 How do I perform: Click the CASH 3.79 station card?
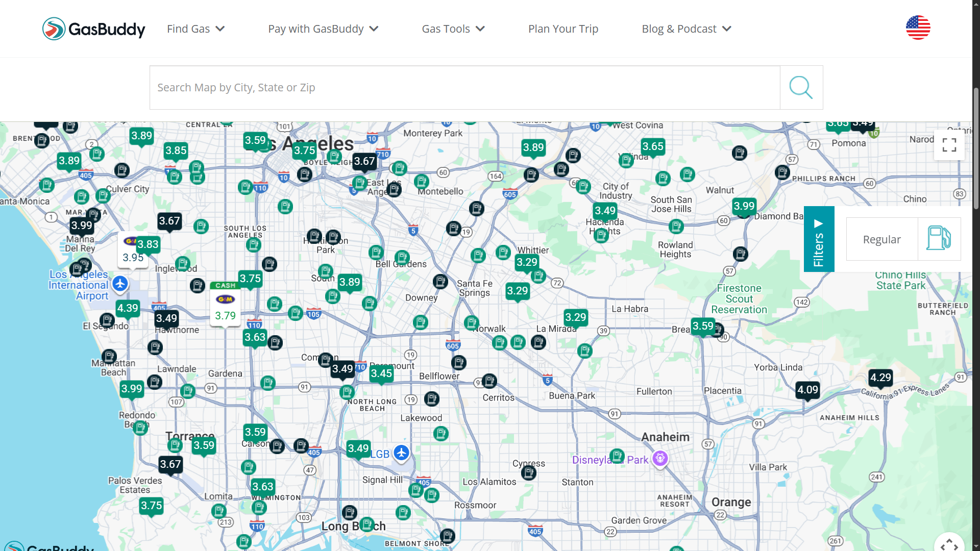[225, 305]
